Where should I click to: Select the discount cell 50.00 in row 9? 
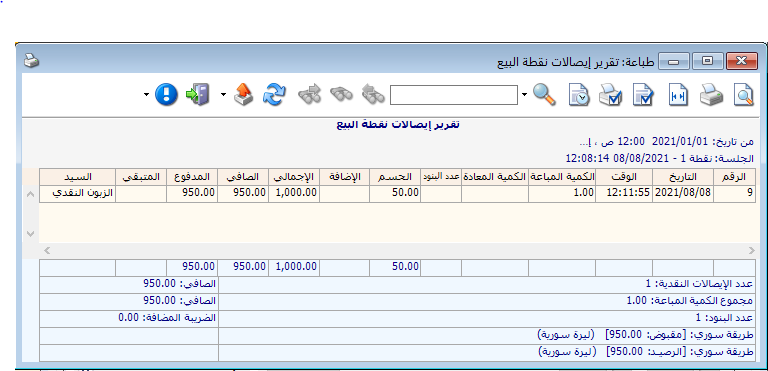pos(395,193)
